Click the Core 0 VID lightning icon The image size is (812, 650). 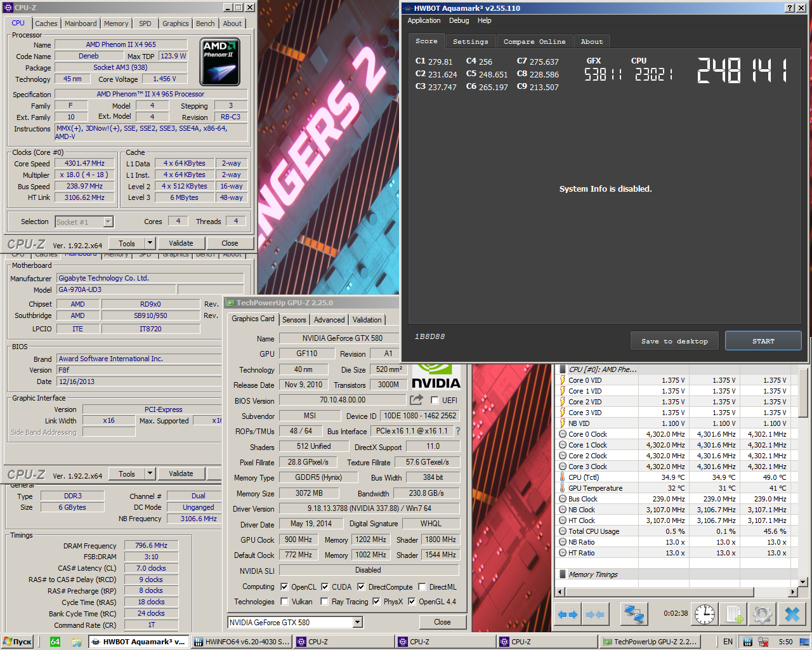click(562, 380)
